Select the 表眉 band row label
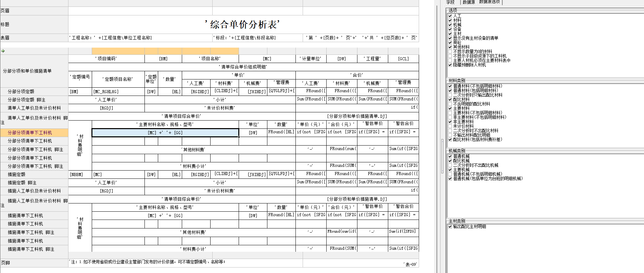Screen dimensions: 644x273 click(34, 38)
